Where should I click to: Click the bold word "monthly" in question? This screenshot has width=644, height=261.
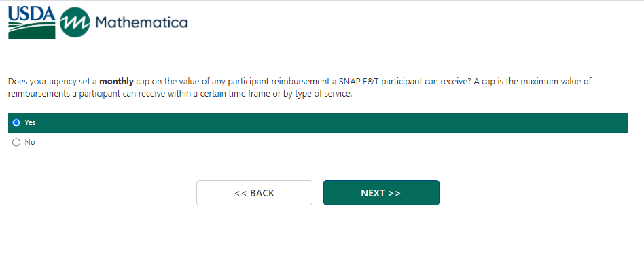[116, 82]
